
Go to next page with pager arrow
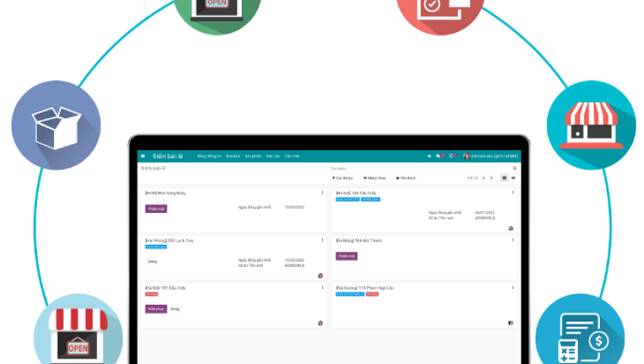tap(491, 177)
